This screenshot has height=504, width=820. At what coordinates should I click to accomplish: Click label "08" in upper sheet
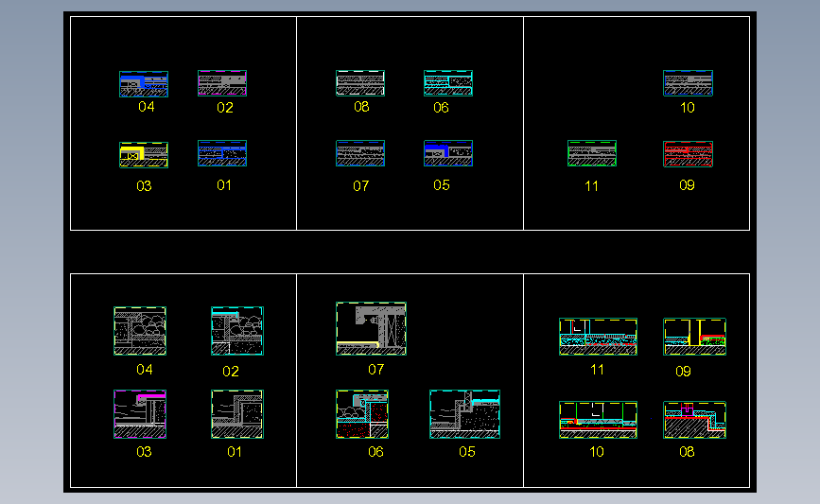pos(361,107)
